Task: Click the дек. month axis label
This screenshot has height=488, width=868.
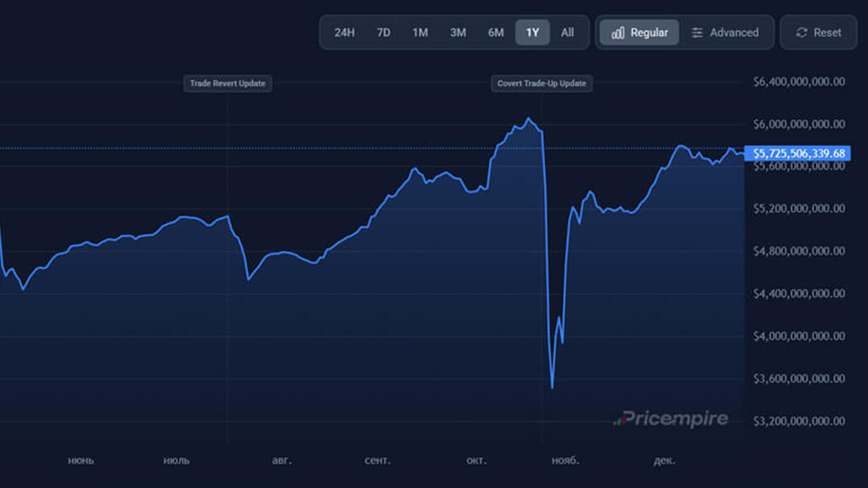Action: [x=664, y=460]
